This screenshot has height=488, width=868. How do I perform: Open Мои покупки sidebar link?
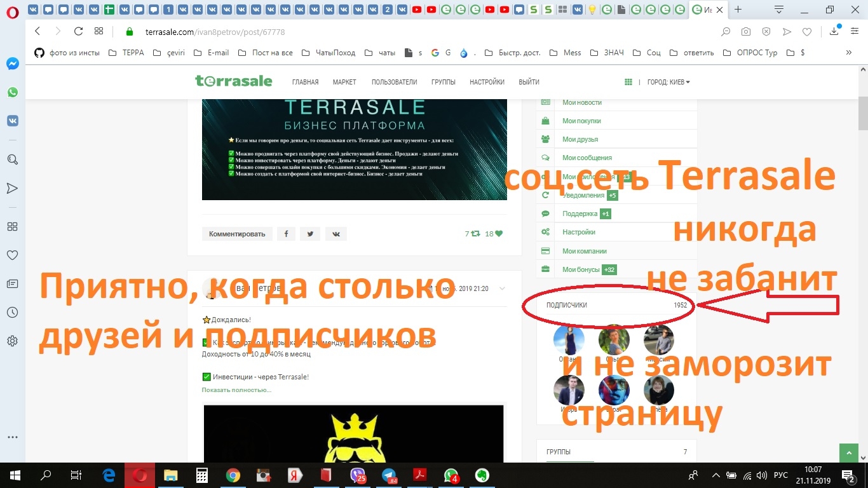pyautogui.click(x=581, y=121)
